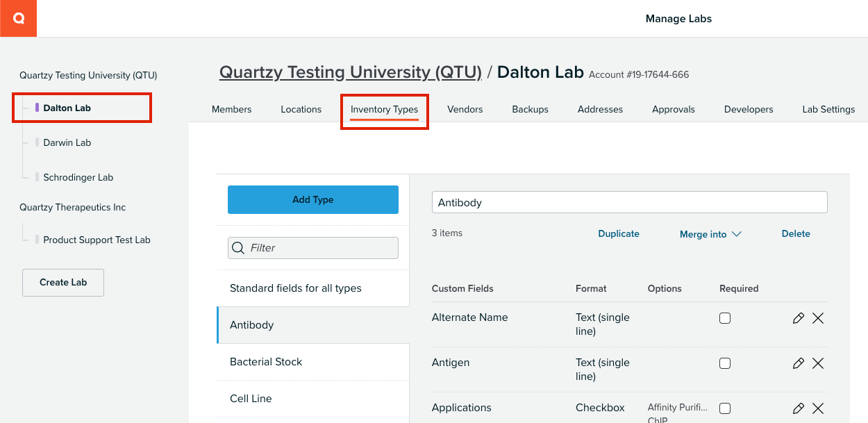Screen dimensions: 868x423
Task: Open the Locations tab
Action: (301, 109)
